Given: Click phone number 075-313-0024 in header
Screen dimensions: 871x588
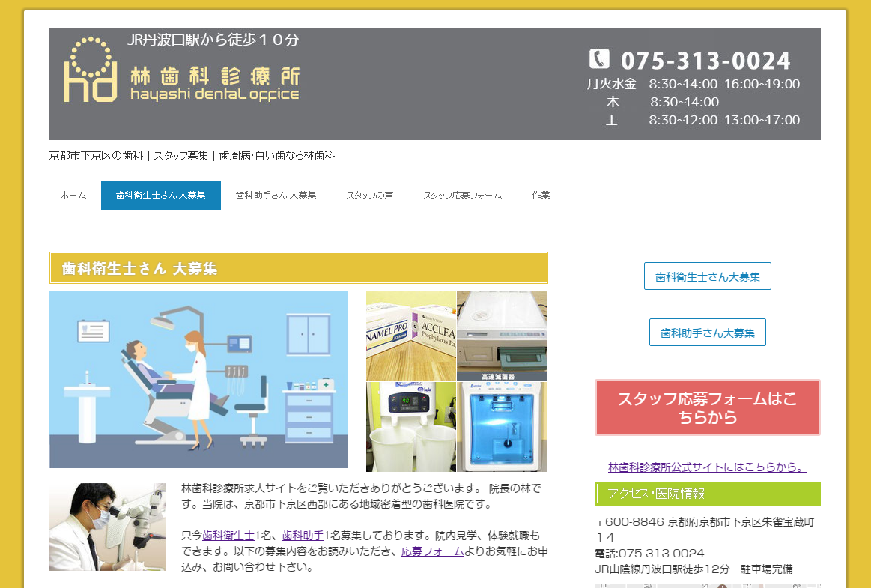Looking at the screenshot, I should click(705, 61).
